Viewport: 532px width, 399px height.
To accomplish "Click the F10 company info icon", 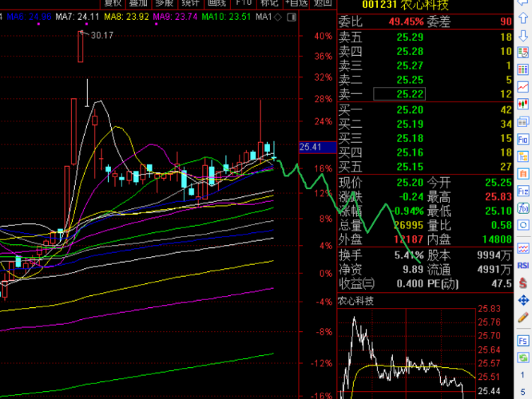I will point(523,139).
